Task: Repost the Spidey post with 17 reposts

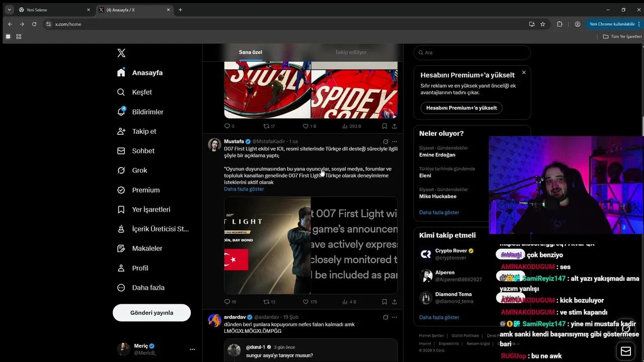Action: pos(269,126)
